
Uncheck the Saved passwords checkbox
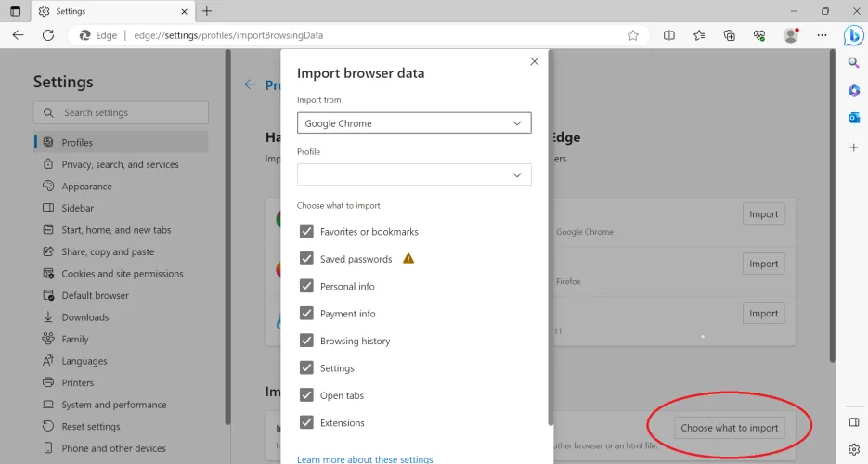point(306,259)
